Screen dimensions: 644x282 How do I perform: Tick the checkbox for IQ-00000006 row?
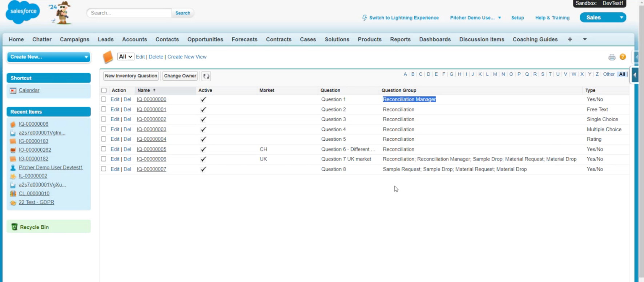click(104, 159)
